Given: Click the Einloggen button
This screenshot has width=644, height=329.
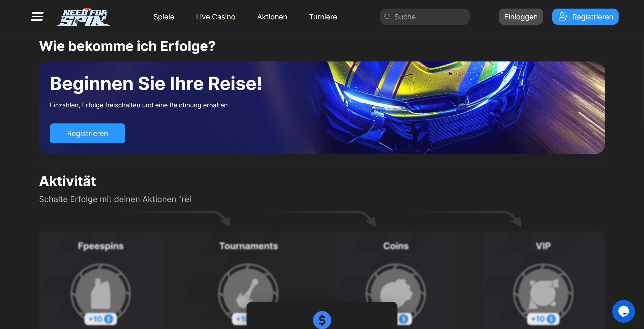Looking at the screenshot, I should tap(521, 17).
